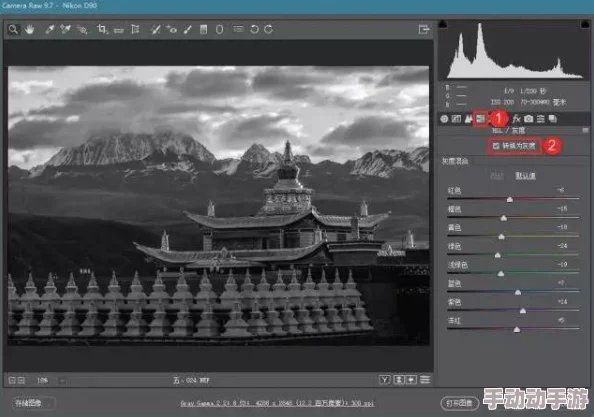Click the 默认值 link

(525, 175)
